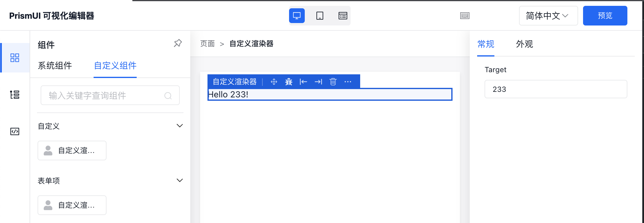Select the form layout view icon
Viewport: 644px width, 223px height.
(x=343, y=16)
